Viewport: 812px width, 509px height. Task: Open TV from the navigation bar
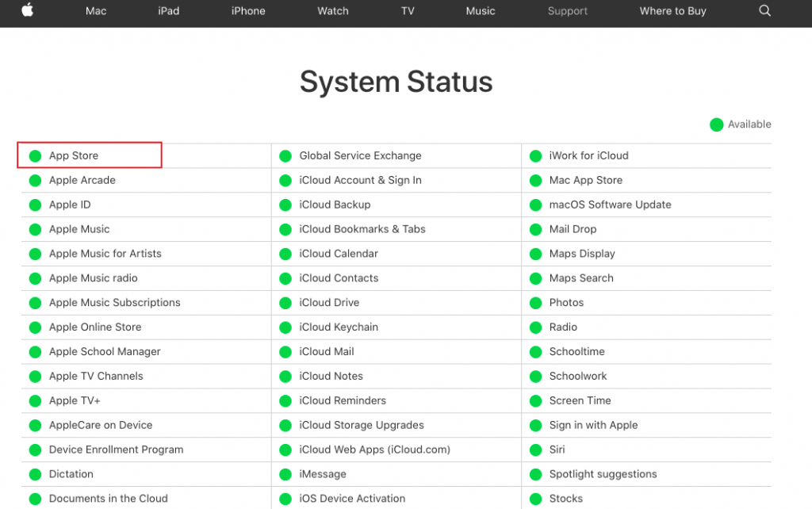pyautogui.click(x=408, y=11)
